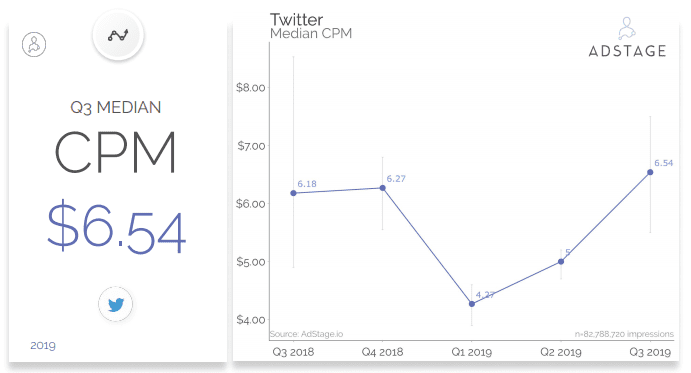691x373 pixels.
Task: Click the Twitter bird icon
Action: pos(115,304)
